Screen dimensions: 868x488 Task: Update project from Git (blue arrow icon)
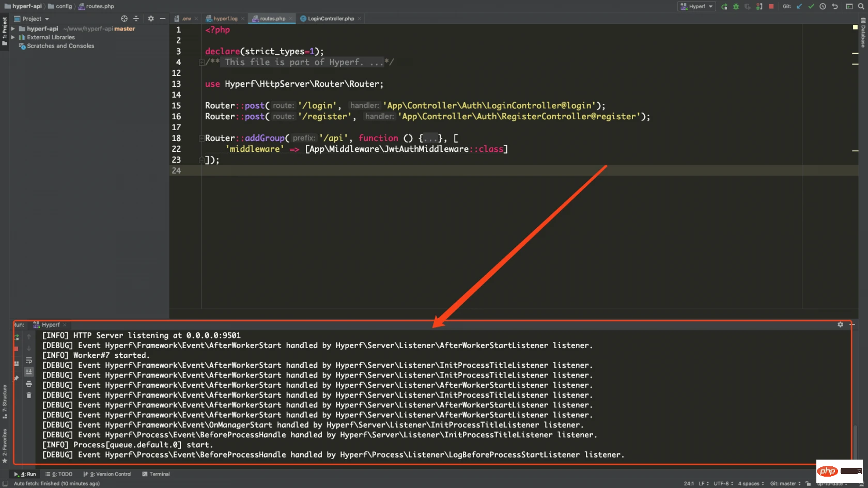pyautogui.click(x=798, y=6)
